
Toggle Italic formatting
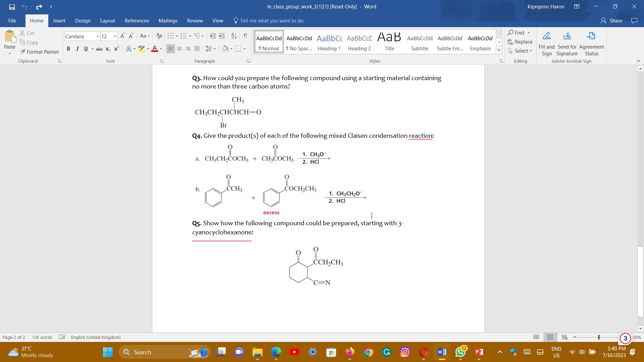click(77, 49)
